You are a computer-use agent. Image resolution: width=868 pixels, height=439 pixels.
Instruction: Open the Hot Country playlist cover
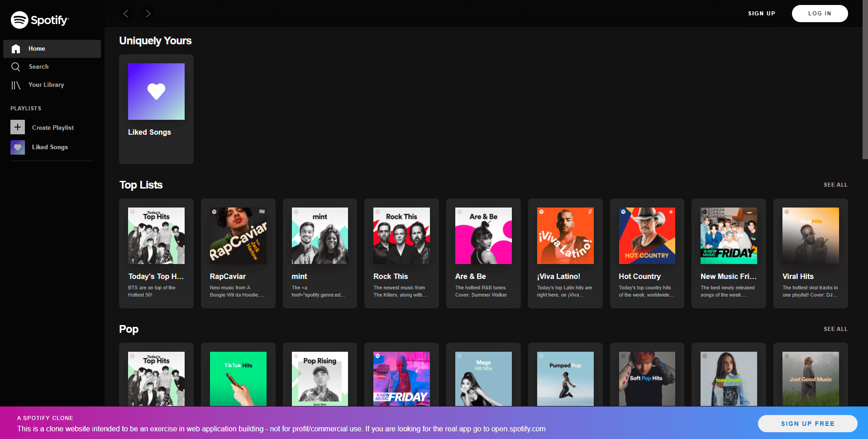(647, 236)
